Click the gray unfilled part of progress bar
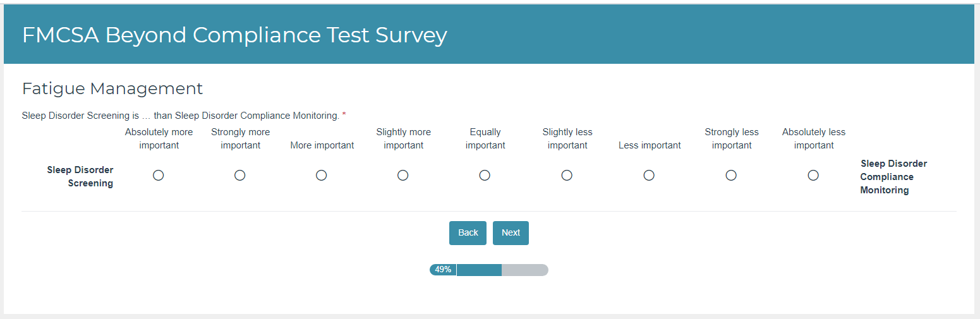 (x=524, y=270)
